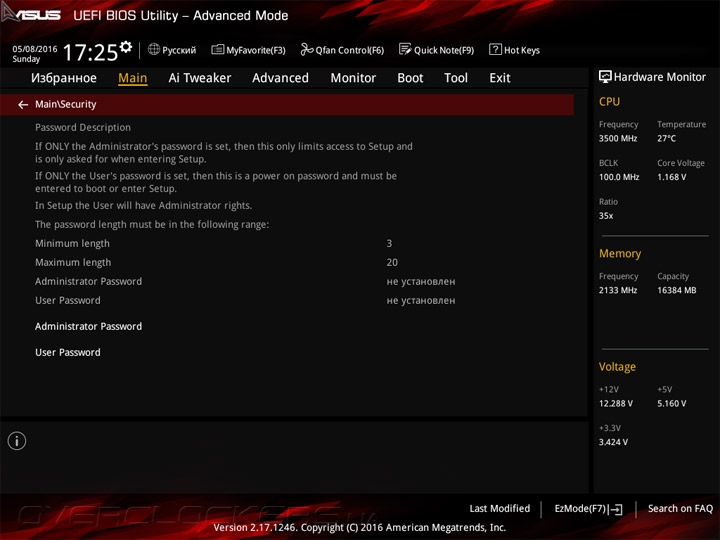
Task: Click the CPU section heading
Action: tap(609, 101)
